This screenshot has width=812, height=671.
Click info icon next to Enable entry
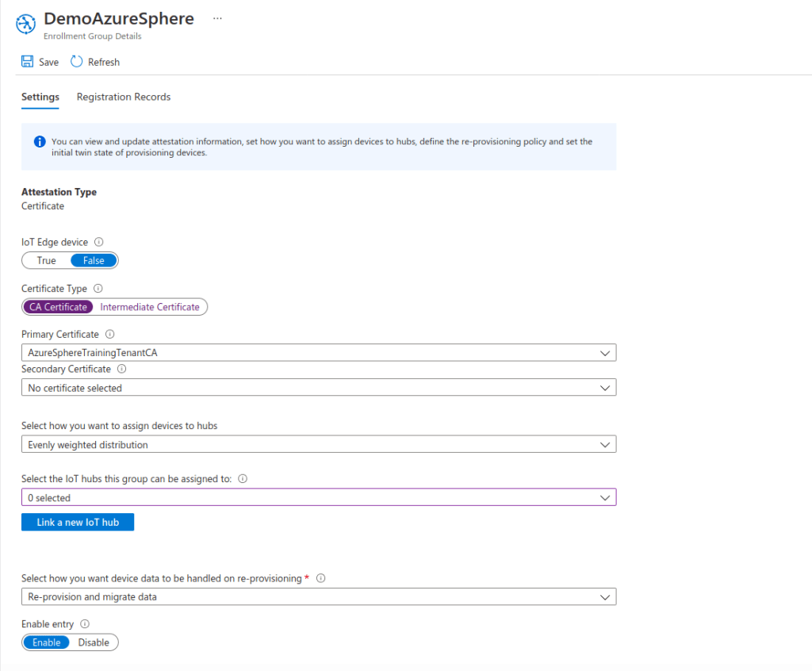point(85,624)
